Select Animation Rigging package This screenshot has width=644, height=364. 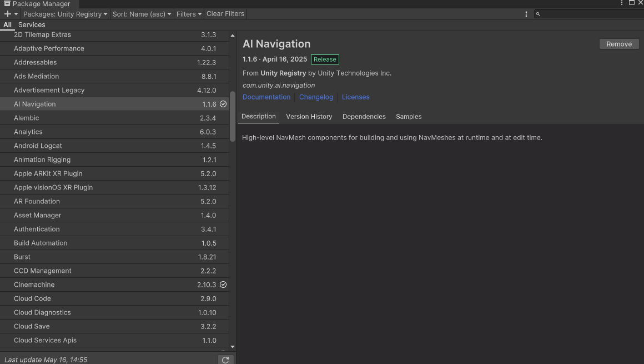[114, 159]
